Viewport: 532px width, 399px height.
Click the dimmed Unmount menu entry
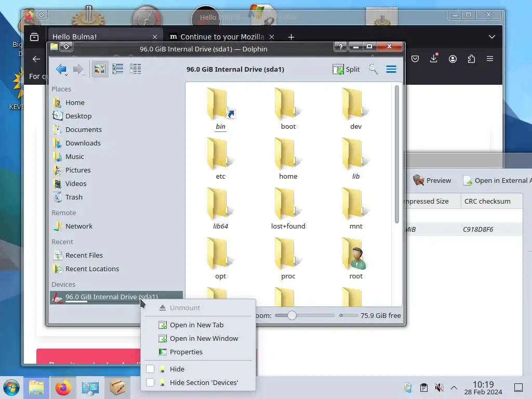click(x=198, y=308)
